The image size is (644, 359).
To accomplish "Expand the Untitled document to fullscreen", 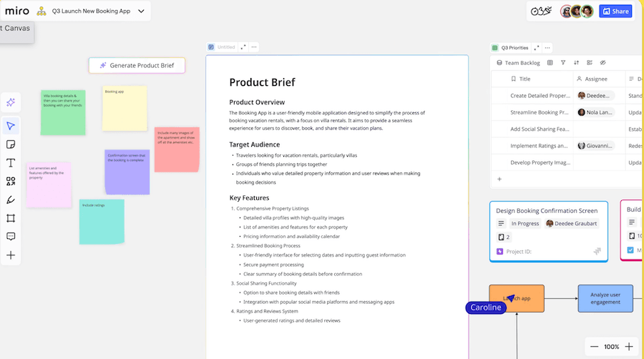I will 243,47.
